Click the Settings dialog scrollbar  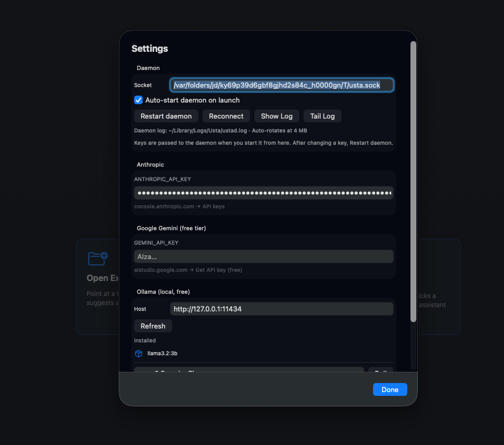(413, 182)
